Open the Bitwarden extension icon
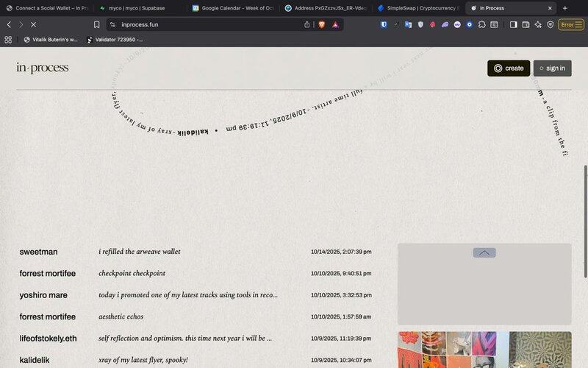Viewport: 588px width, 368px height. click(x=384, y=24)
